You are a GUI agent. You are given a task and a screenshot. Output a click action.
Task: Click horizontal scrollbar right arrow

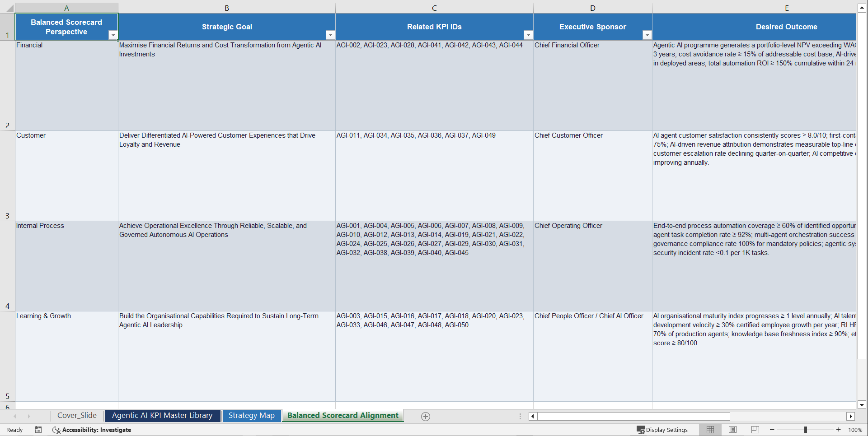(851, 417)
